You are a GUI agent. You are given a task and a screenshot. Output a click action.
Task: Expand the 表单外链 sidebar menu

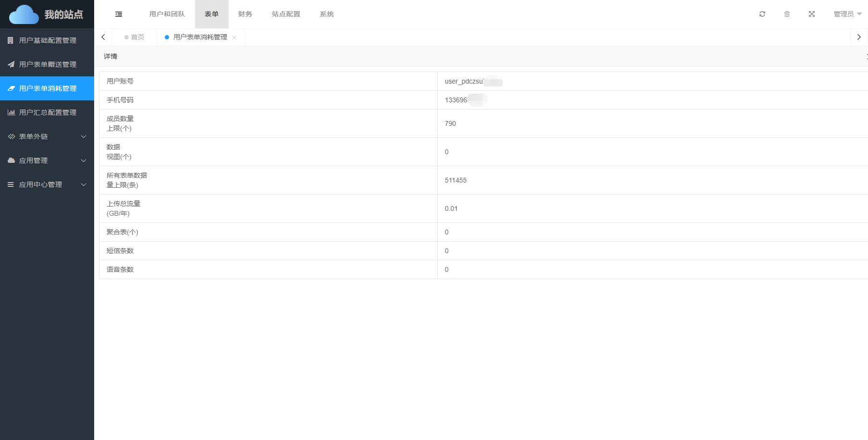(x=47, y=136)
